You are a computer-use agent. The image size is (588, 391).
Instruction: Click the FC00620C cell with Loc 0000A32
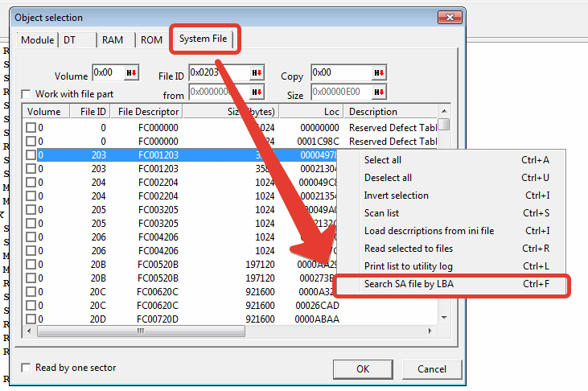tap(158, 292)
